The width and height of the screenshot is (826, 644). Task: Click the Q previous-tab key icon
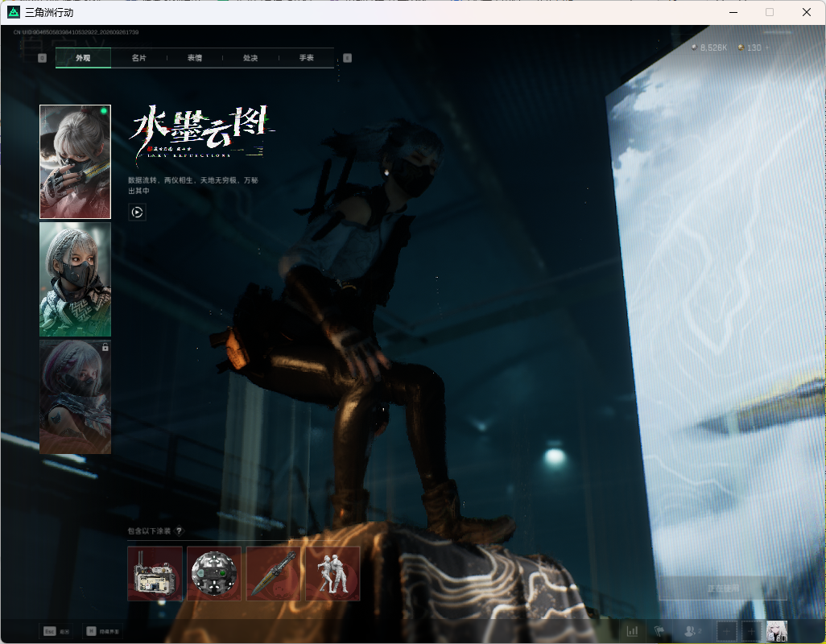[x=43, y=58]
